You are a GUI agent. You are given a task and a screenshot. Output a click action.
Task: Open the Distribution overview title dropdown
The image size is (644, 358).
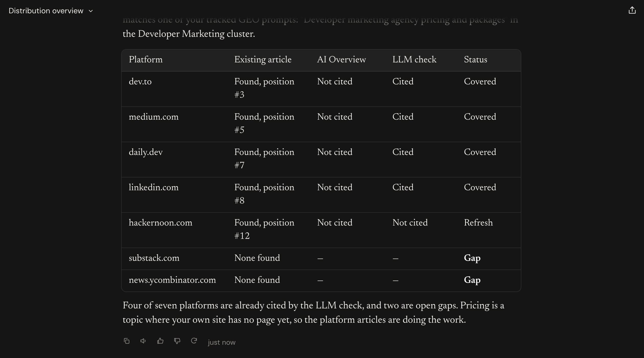(x=51, y=11)
